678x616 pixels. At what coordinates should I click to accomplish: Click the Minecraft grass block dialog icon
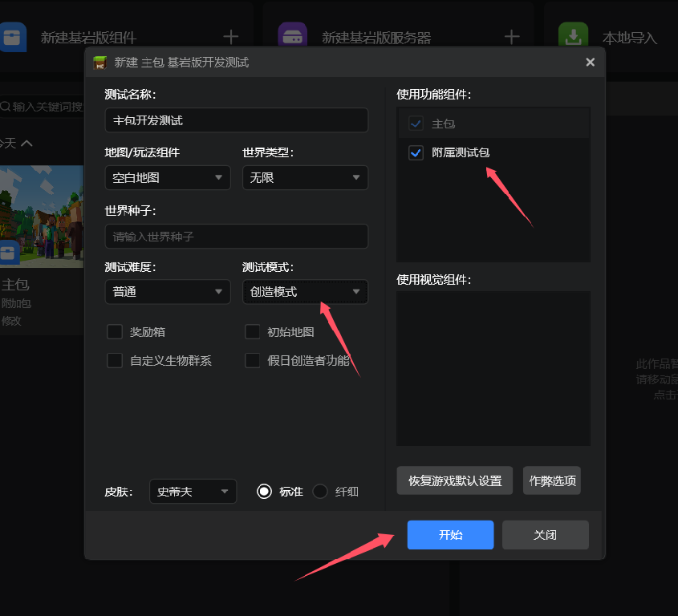(x=100, y=63)
